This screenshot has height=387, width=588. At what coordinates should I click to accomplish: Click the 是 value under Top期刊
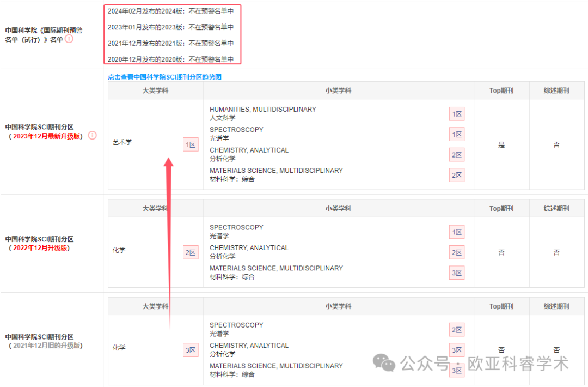pos(501,144)
